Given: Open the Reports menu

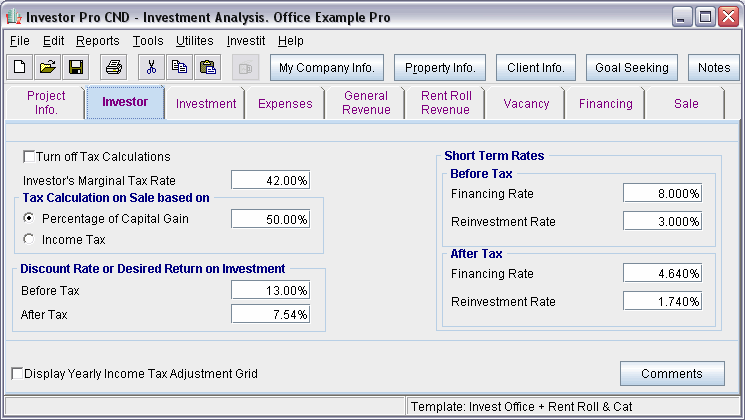Looking at the screenshot, I should pos(97,41).
